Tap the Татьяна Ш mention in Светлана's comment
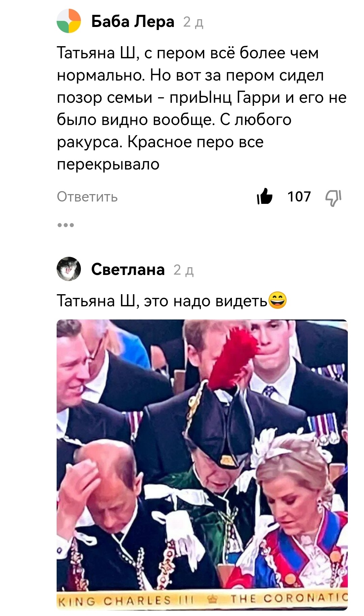Screen dimensions: 364x616 click(x=96, y=301)
